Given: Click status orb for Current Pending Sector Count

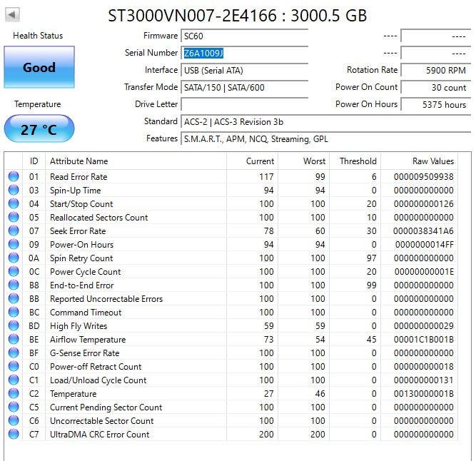Looking at the screenshot, I should coord(14,407).
